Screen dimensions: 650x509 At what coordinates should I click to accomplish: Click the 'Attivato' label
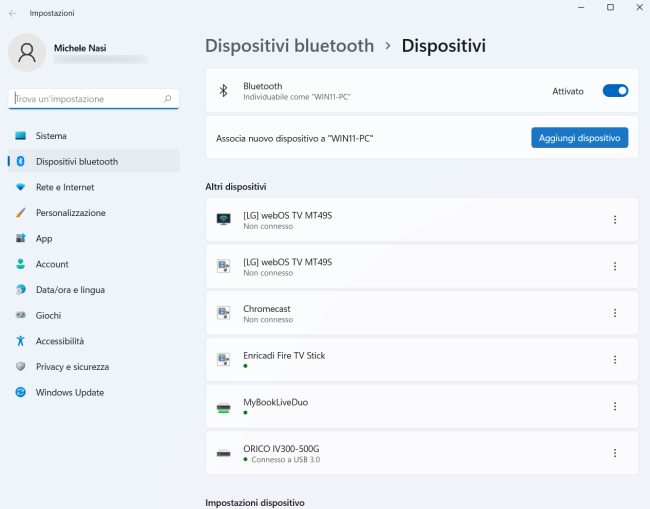pyautogui.click(x=568, y=91)
